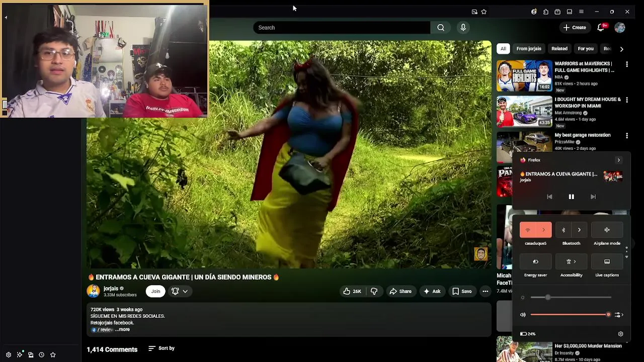Toggle the Firefox sidebar icon in toolbar
The width and height of the screenshot is (644, 362).
(570, 12)
